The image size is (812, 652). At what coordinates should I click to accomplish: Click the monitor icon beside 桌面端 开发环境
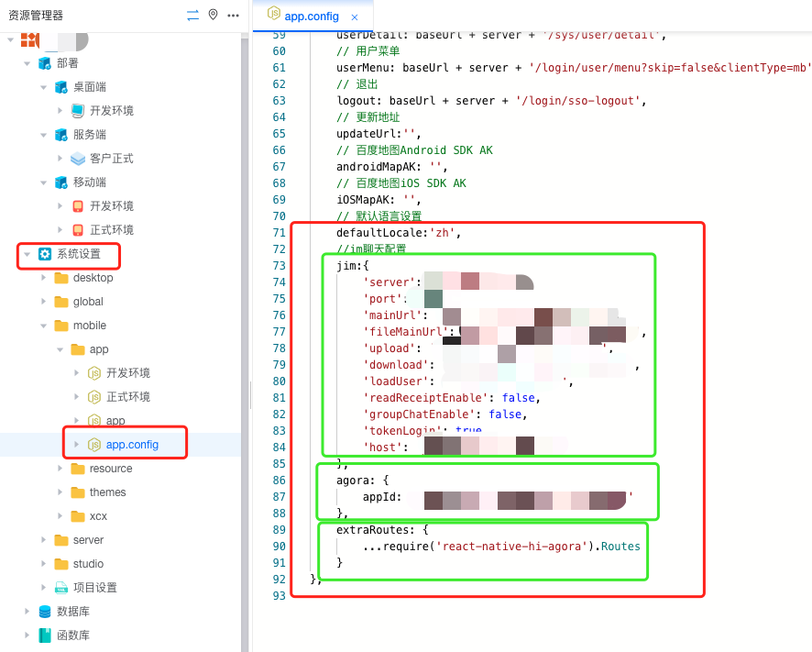point(78,111)
